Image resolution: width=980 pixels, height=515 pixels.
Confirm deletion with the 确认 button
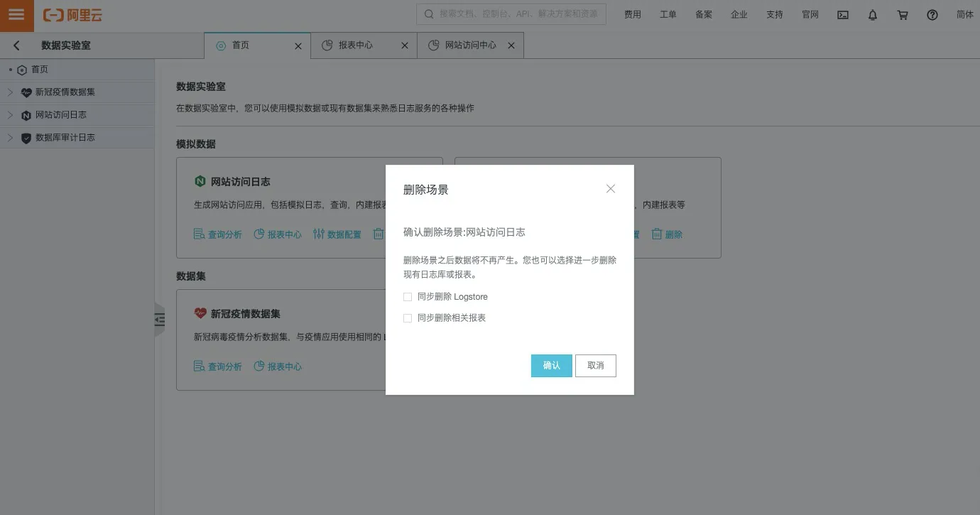pos(552,366)
